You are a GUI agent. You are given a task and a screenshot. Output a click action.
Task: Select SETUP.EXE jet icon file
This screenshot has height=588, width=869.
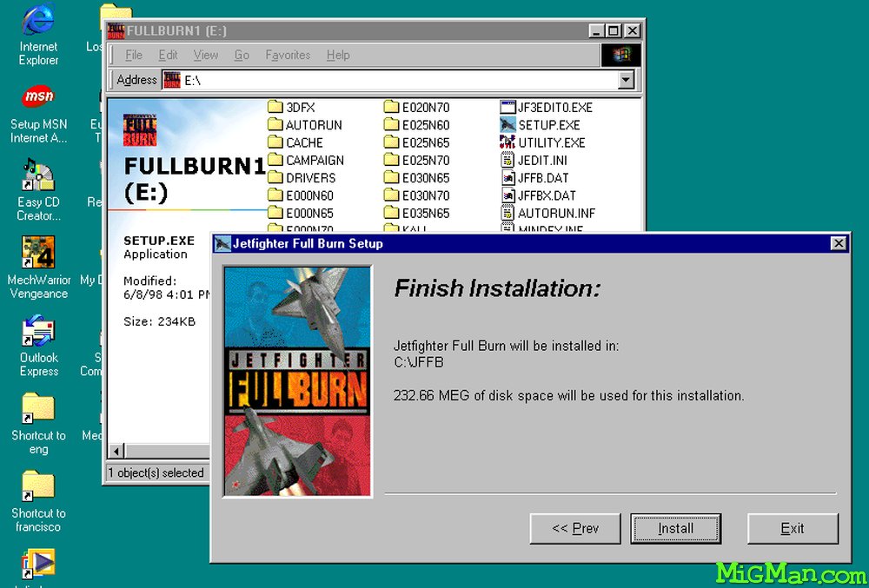point(540,124)
